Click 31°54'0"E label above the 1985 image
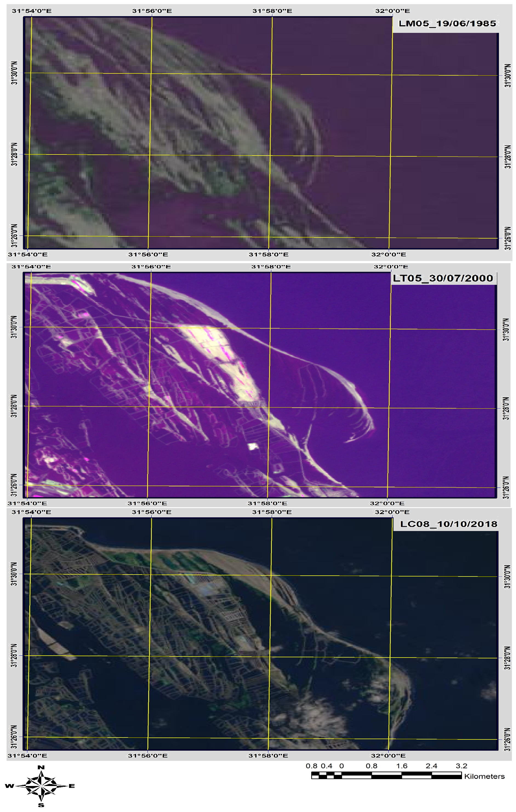 (x=32, y=11)
